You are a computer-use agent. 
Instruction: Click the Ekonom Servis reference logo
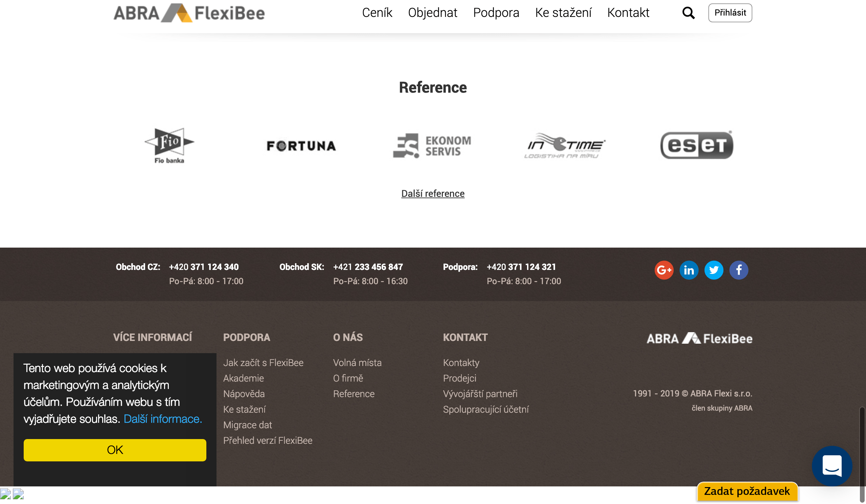(432, 146)
